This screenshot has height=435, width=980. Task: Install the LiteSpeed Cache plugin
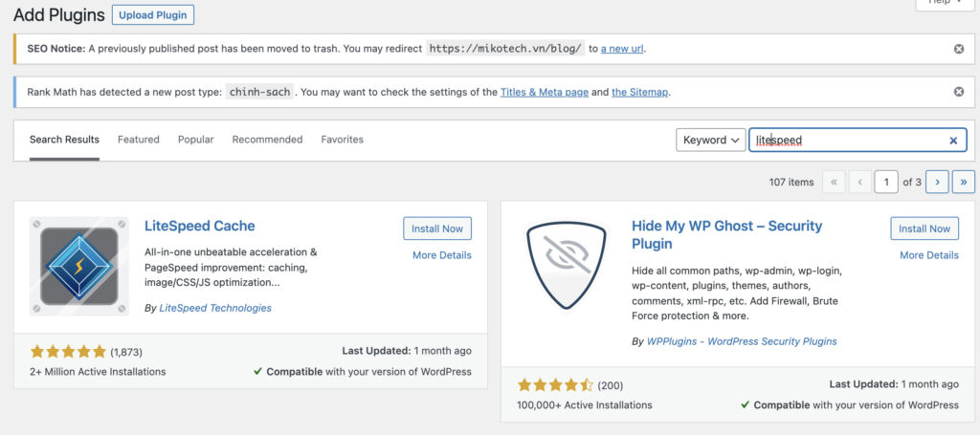coord(437,228)
